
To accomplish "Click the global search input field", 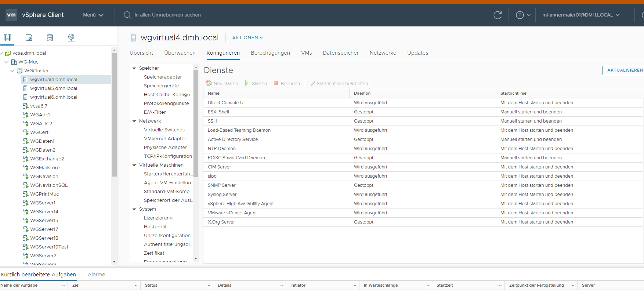I will click(x=167, y=15).
